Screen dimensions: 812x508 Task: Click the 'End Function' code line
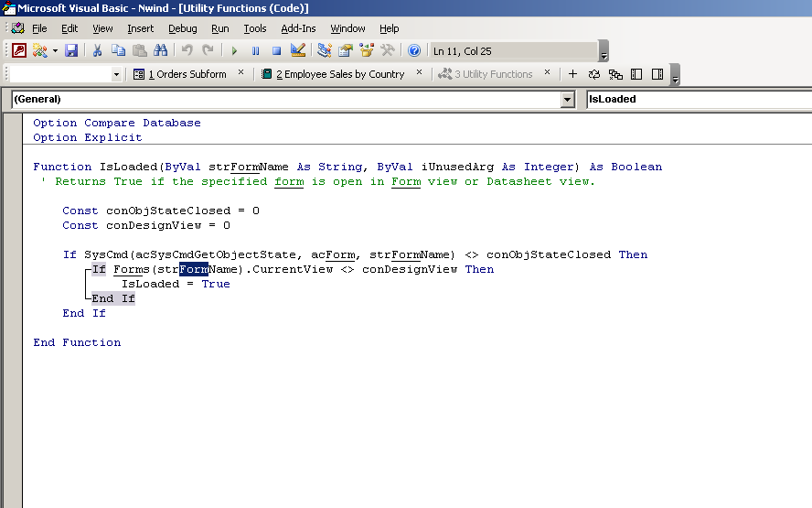pyautogui.click(x=77, y=342)
